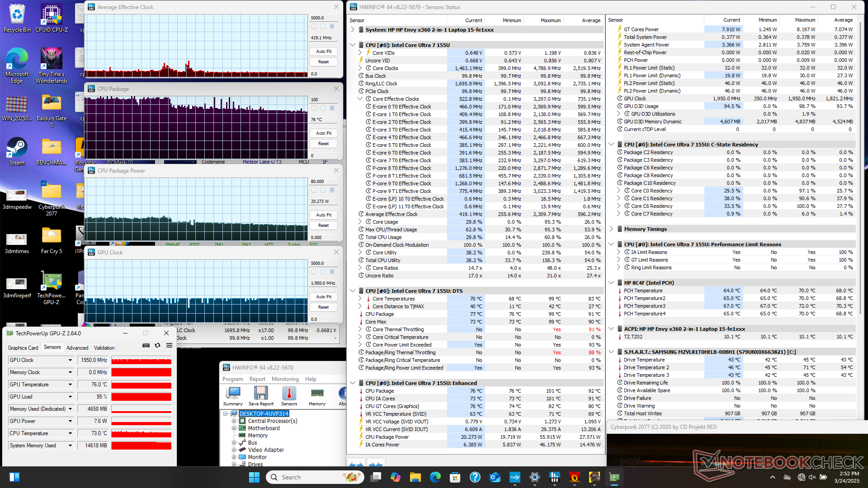The image size is (868, 488).
Task: Open the Memory Clock sensor dropdown in GPU-Z
Action: tap(70, 372)
